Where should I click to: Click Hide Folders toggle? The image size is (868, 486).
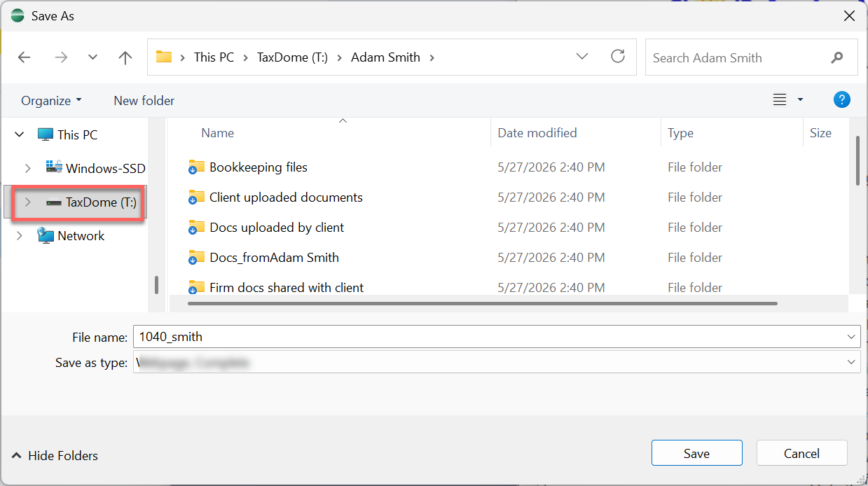(55, 455)
